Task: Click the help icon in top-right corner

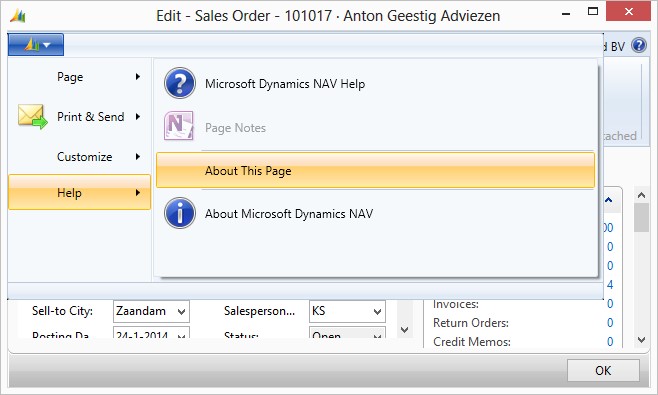Action: tap(639, 45)
